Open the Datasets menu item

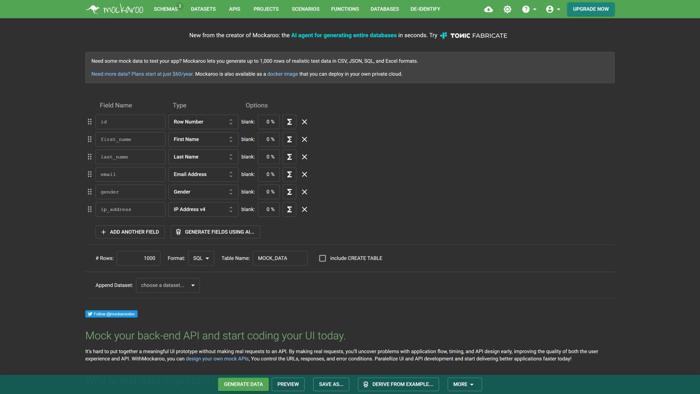203,9
